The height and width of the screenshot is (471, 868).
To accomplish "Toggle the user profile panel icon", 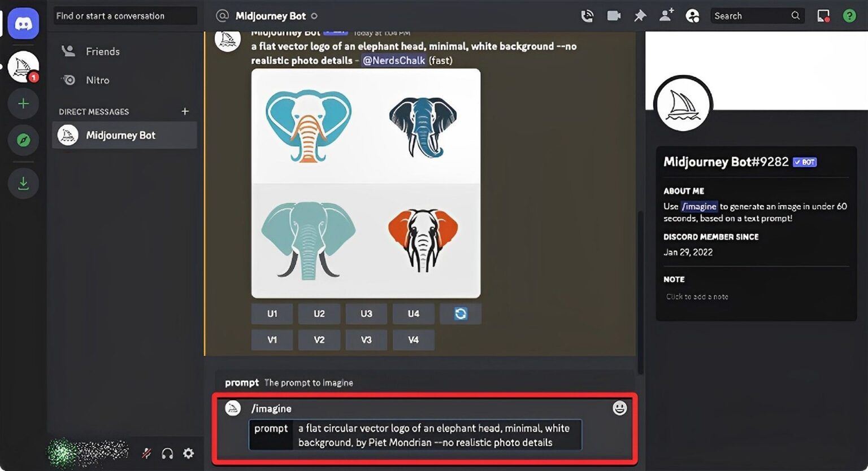I will pyautogui.click(x=692, y=16).
